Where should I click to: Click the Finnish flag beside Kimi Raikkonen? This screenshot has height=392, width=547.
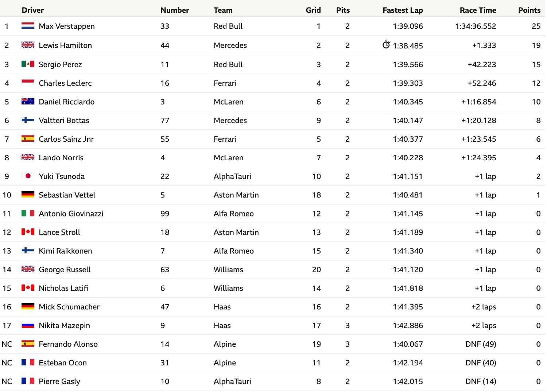(28, 251)
